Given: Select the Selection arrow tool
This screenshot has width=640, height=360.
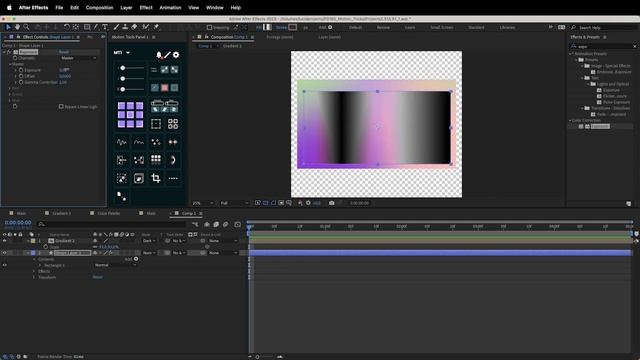Looking at the screenshot, I should pos(8,27).
